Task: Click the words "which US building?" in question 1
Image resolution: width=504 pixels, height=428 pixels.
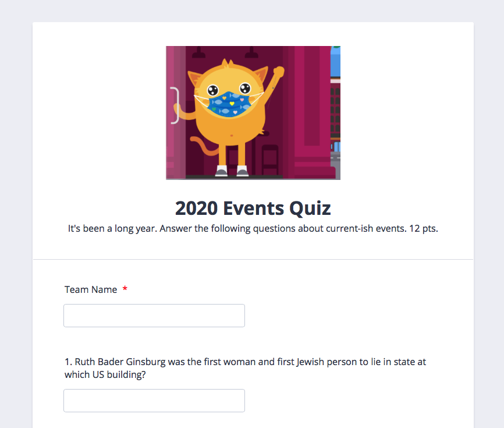Action: (x=105, y=375)
